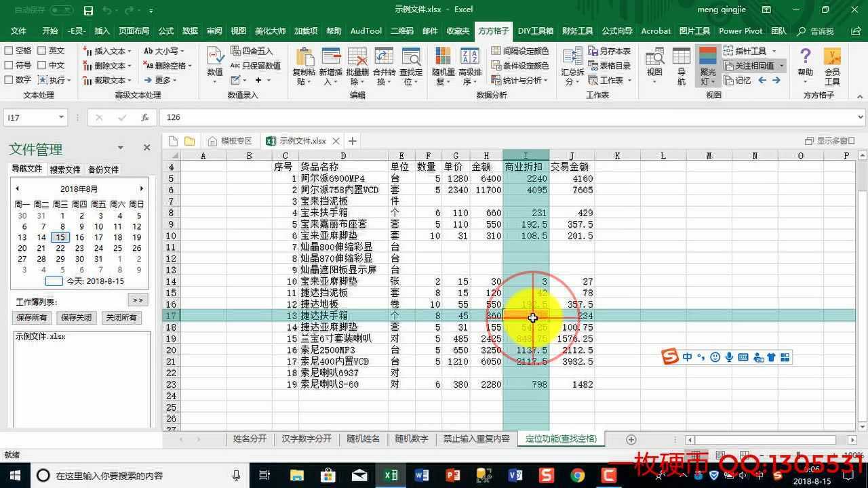Viewport: 868px width, 488px height.
Task: Click the 关闭所有 button
Action: click(121, 317)
